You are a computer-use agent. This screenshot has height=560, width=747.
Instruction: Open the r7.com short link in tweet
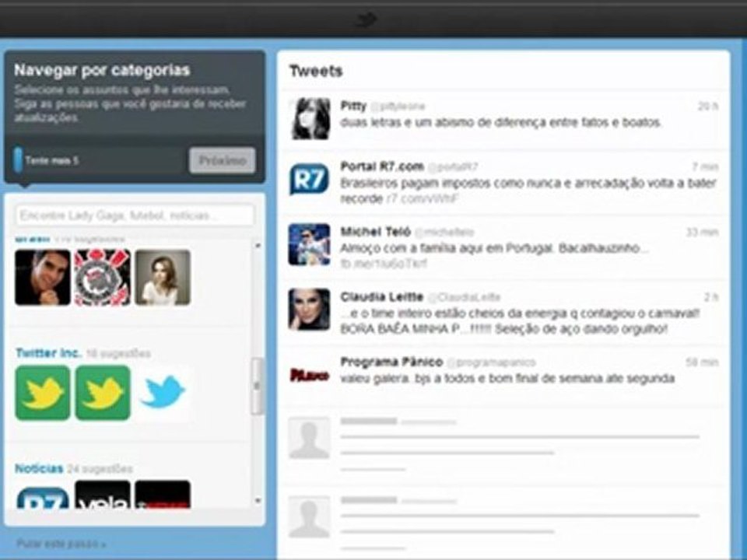422,198
